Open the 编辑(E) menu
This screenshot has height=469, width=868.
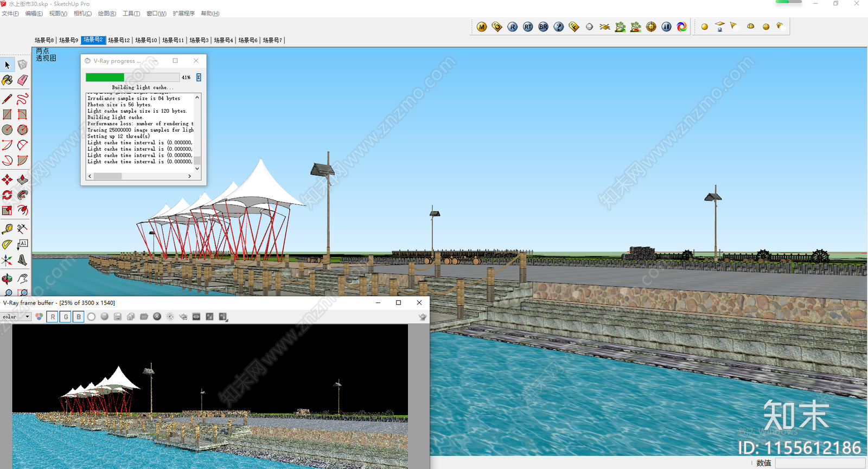pos(34,14)
